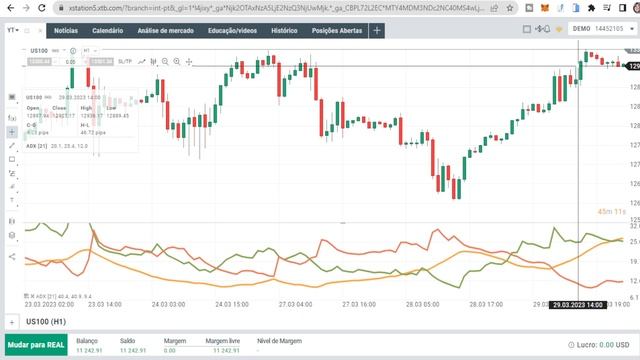The width and height of the screenshot is (640, 360).
Task: Open the YT workspace dropdown
Action: pos(13,30)
